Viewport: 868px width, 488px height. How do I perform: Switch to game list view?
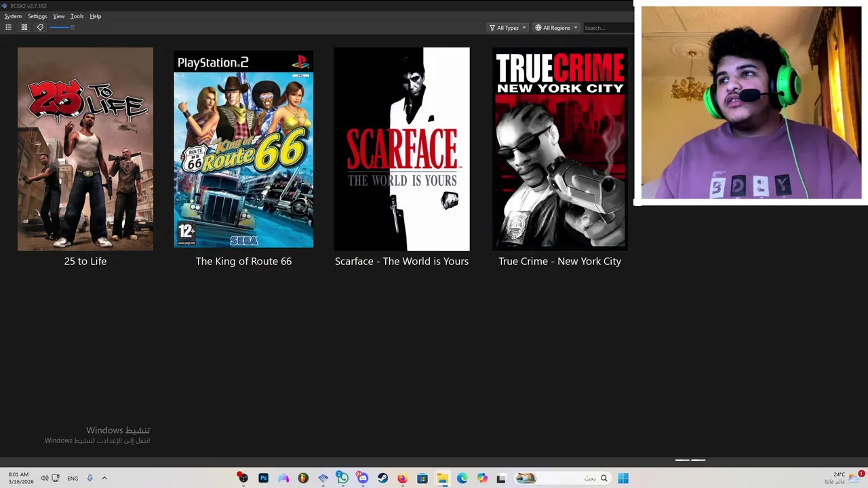point(8,27)
